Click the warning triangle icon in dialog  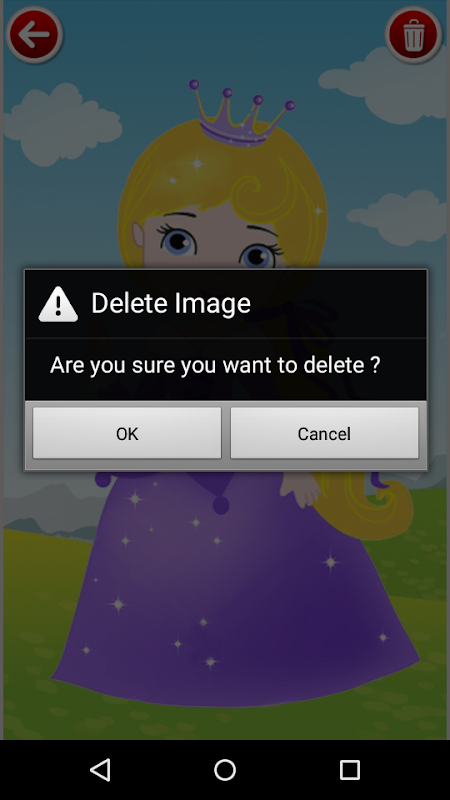click(x=58, y=304)
